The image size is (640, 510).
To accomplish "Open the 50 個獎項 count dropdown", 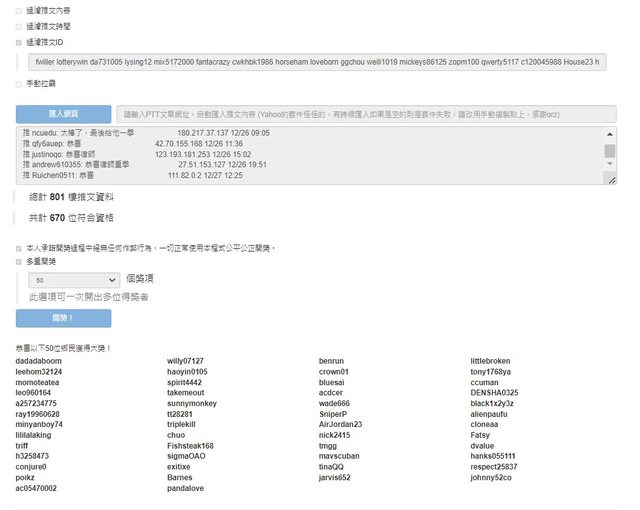I will (x=75, y=281).
